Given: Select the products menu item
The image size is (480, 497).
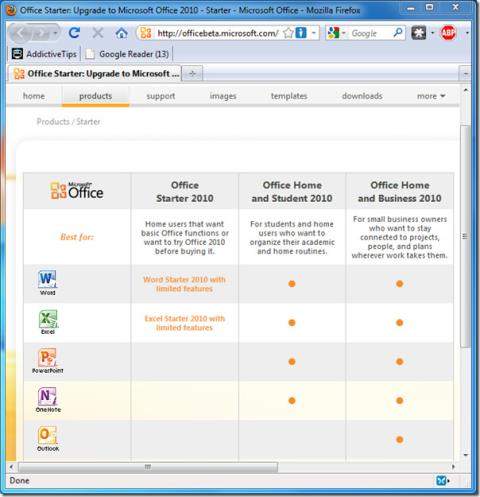Looking at the screenshot, I should pos(96,96).
